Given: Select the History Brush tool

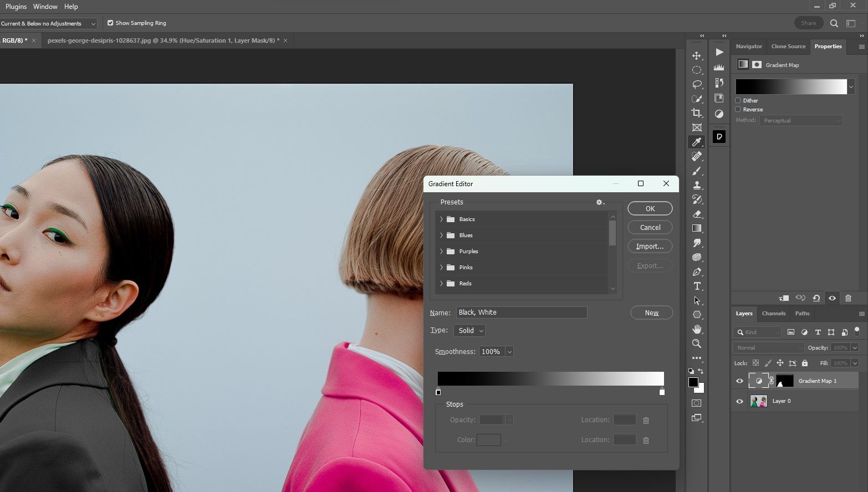Looking at the screenshot, I should pyautogui.click(x=697, y=199).
